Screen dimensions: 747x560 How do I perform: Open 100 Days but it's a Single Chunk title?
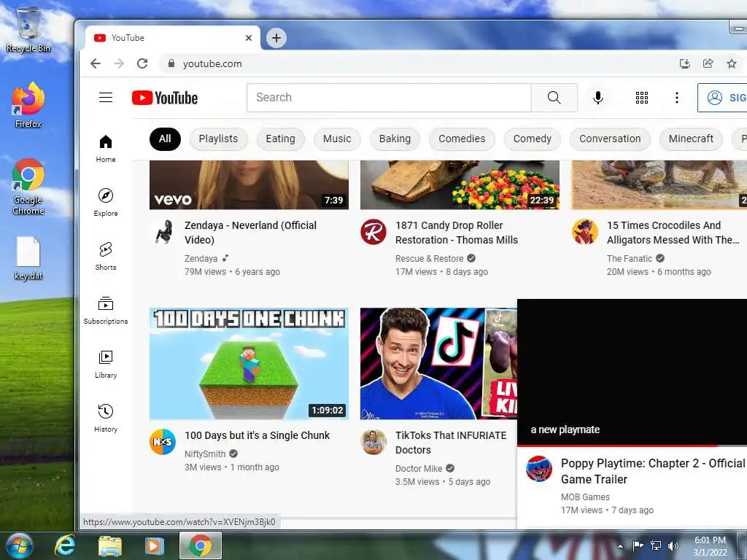[x=258, y=435]
